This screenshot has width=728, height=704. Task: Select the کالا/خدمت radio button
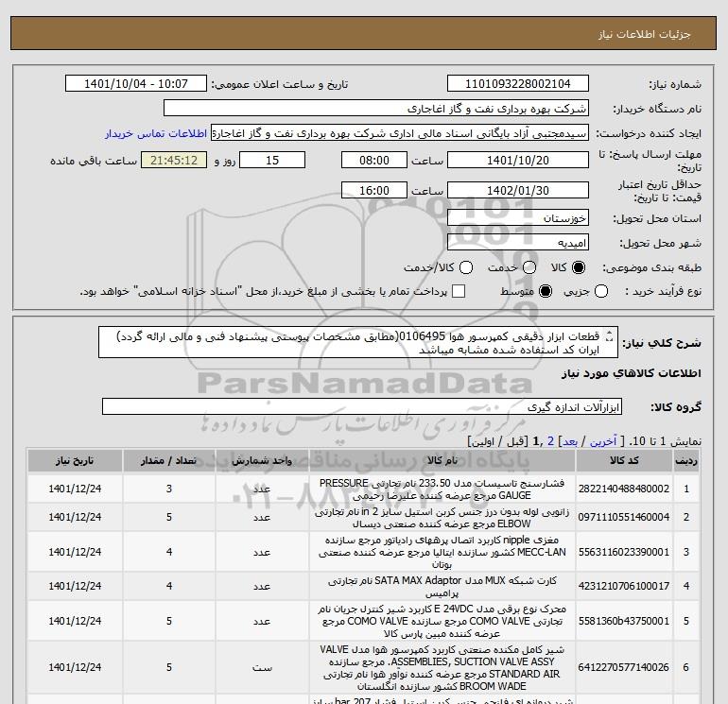tap(466, 267)
